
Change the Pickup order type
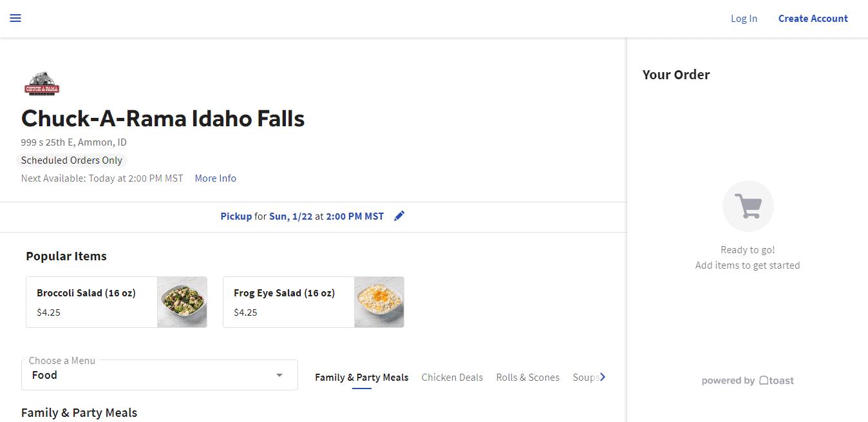click(x=236, y=216)
